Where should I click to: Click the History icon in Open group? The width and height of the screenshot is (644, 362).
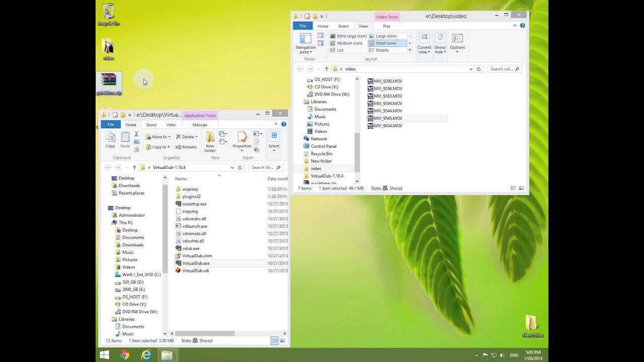click(256, 150)
